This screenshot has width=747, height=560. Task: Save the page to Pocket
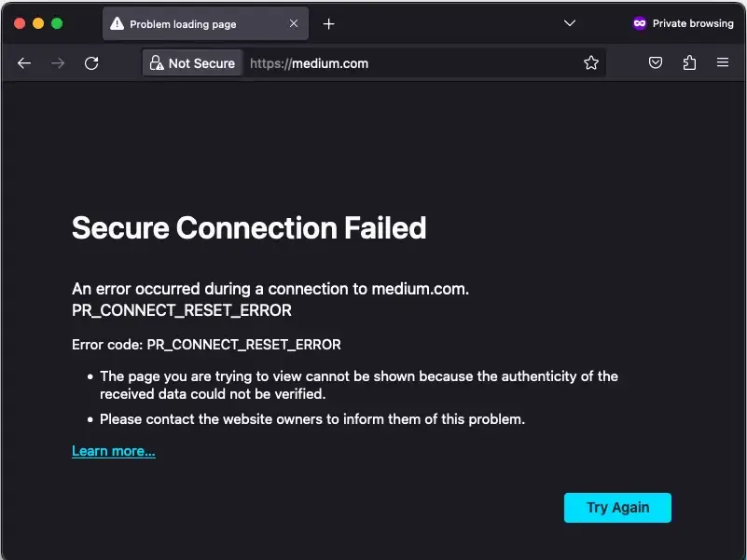click(655, 62)
